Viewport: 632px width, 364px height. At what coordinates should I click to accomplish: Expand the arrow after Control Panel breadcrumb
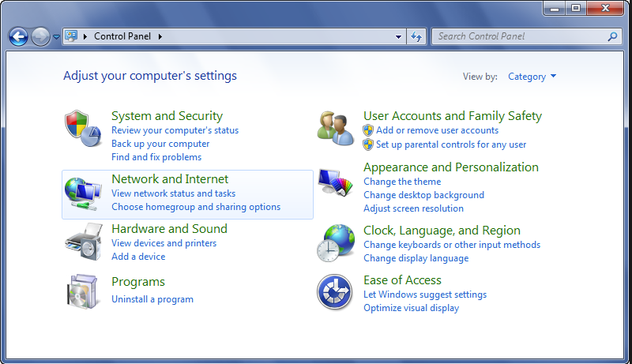tap(160, 36)
